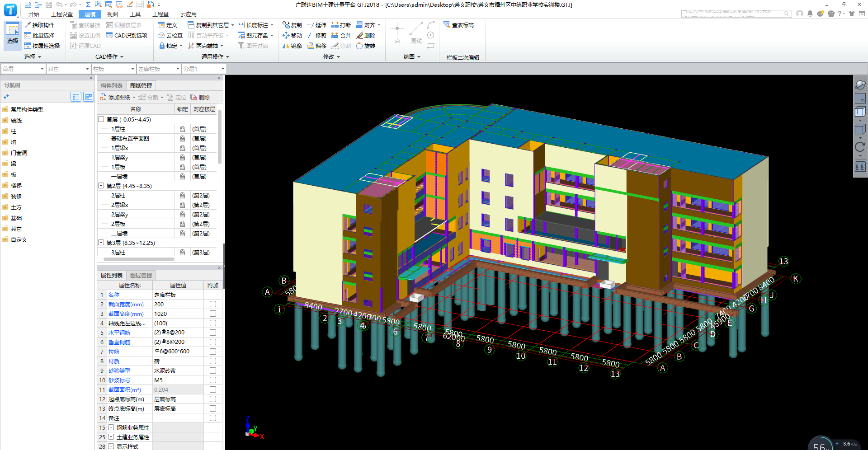The height and width of the screenshot is (450, 868).
Task: Open the 构件列表 tab
Action: 111,85
